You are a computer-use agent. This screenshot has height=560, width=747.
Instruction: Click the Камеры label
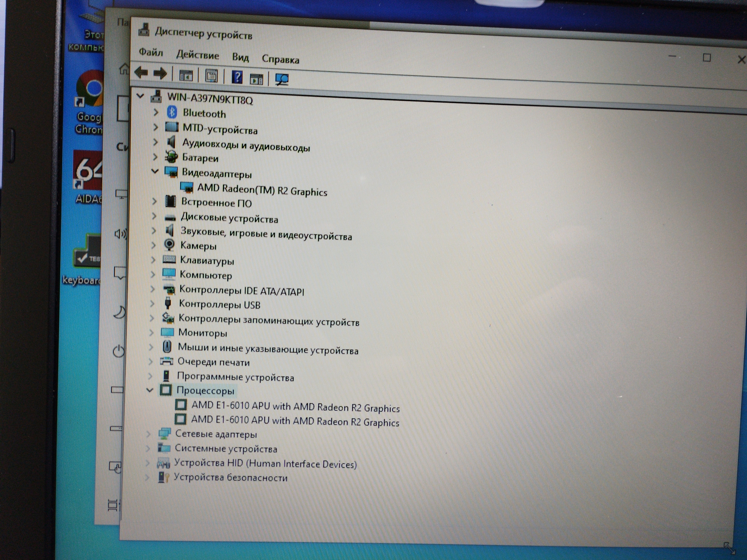[x=198, y=246]
